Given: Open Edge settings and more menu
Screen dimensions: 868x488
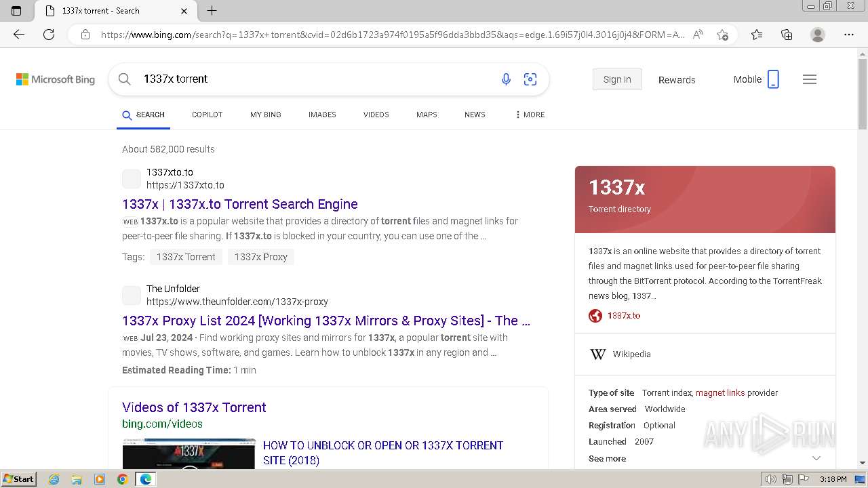Looking at the screenshot, I should pos(849,35).
